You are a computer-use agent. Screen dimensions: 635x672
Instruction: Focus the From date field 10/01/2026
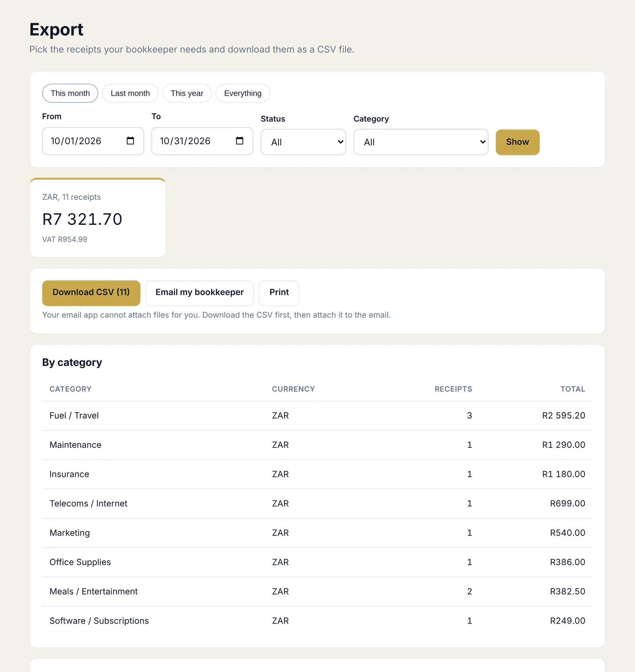(93, 141)
